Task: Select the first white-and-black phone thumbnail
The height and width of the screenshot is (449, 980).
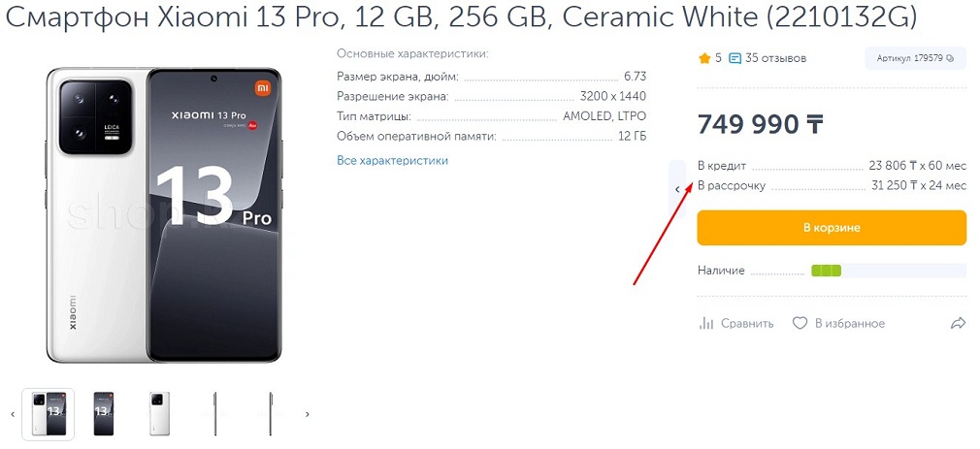Action: [49, 414]
